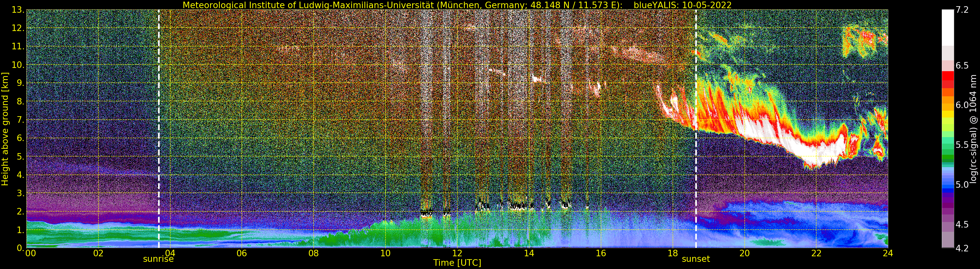Image resolution: width=980 pixels, height=269 pixels.
Task: Click height axis tick label '12.'
Action: (x=18, y=28)
